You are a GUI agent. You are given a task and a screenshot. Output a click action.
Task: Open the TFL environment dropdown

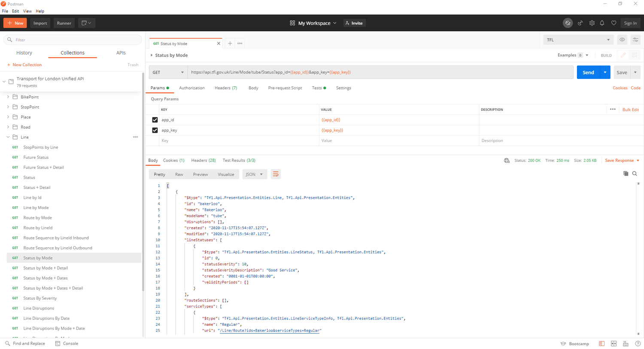[577, 39]
